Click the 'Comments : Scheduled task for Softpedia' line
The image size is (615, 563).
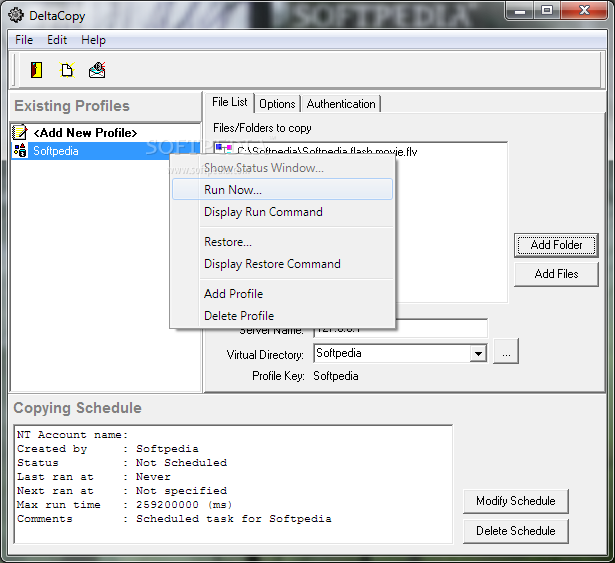[174, 519]
